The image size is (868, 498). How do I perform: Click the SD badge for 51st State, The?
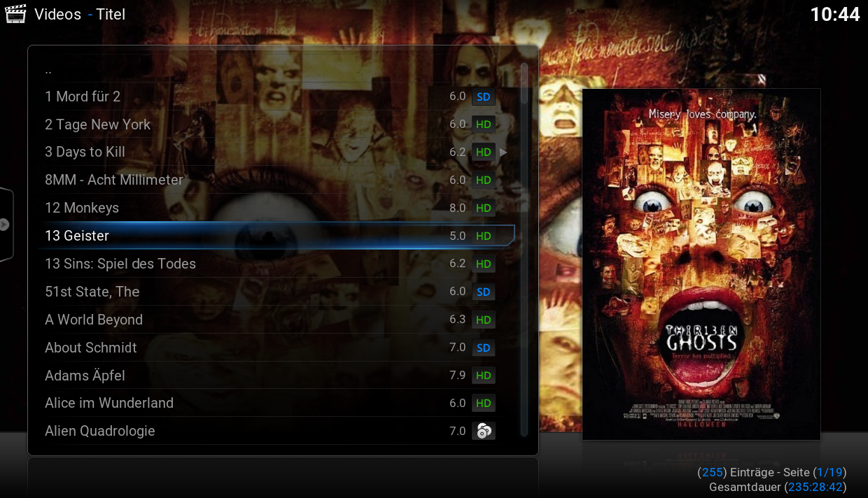tap(484, 292)
